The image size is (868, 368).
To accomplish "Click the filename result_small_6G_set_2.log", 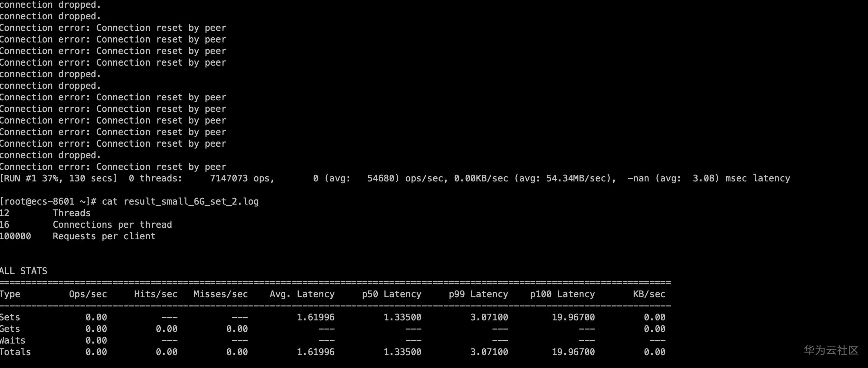I will 191,202.
